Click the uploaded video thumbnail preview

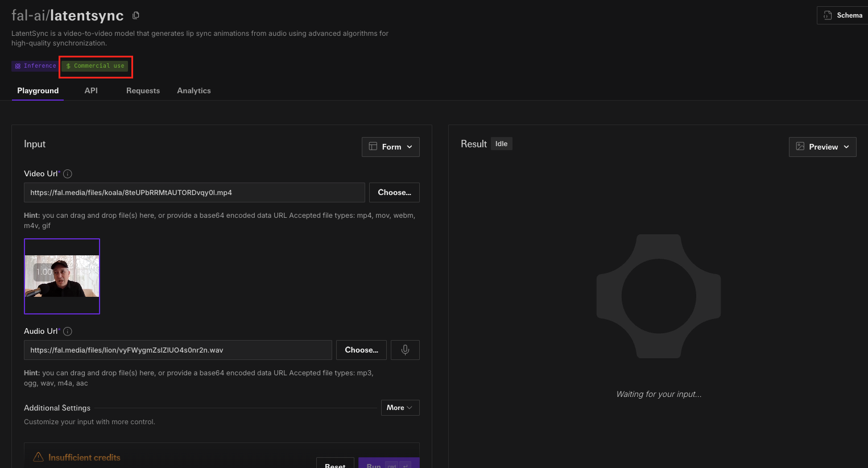[x=62, y=276]
